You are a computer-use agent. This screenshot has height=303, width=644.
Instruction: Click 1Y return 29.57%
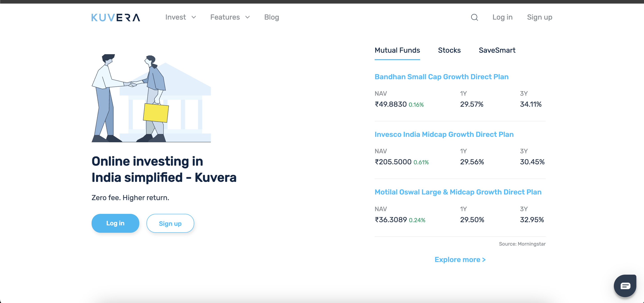pos(471,104)
